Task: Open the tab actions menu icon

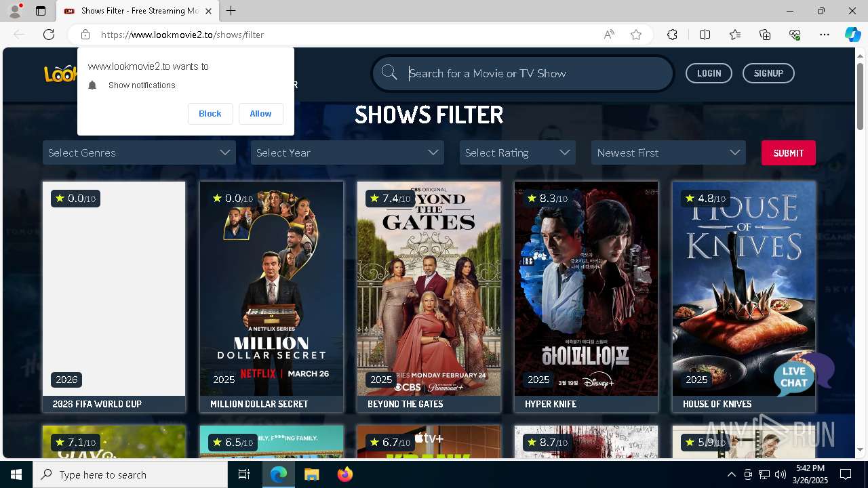Action: (41, 11)
